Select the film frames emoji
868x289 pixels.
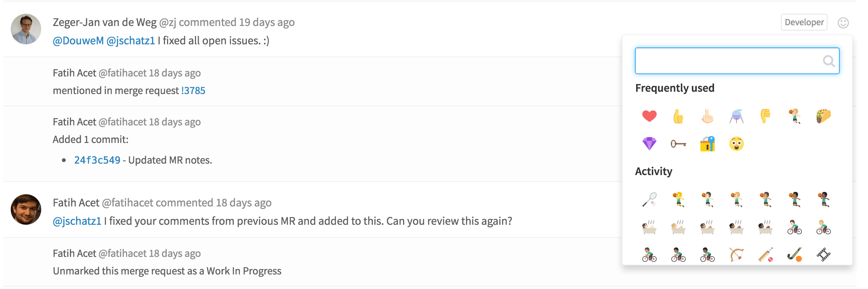pyautogui.click(x=824, y=255)
